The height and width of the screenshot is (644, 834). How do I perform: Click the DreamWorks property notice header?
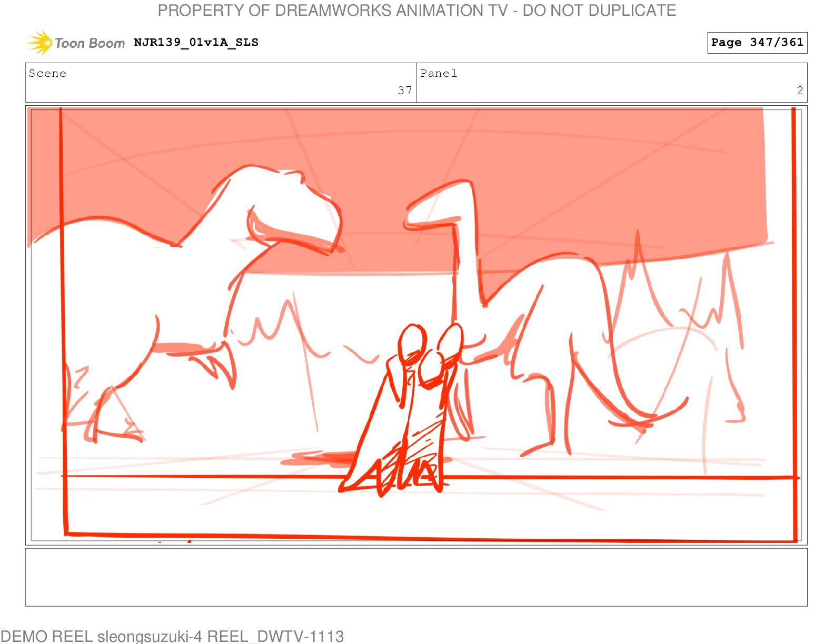click(x=417, y=11)
